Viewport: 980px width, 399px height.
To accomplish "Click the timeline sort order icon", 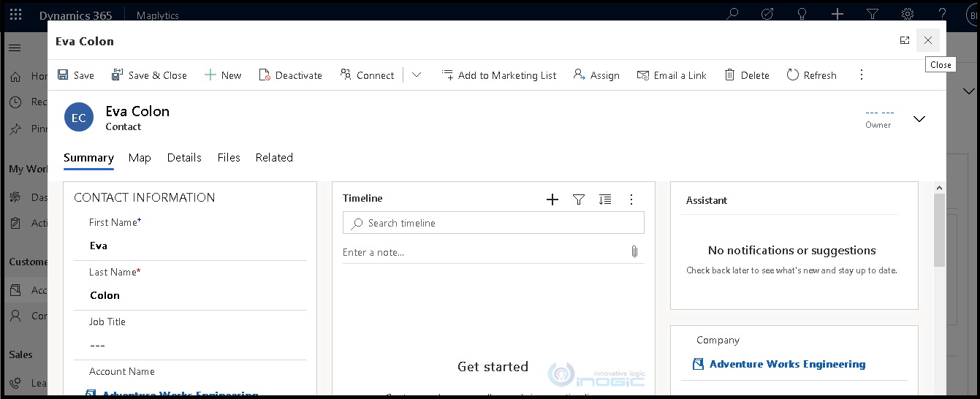I will click(x=605, y=199).
